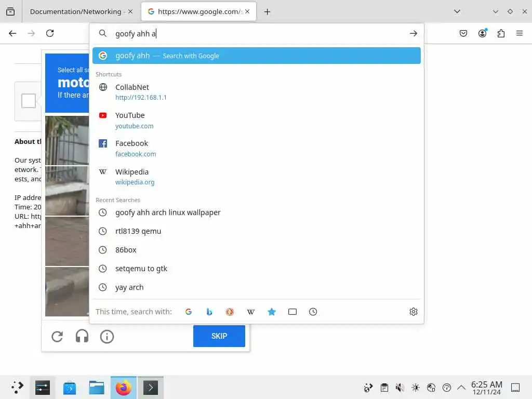The height and width of the screenshot is (399, 532).
Task: Select the top captcha image tile
Action: point(67,140)
